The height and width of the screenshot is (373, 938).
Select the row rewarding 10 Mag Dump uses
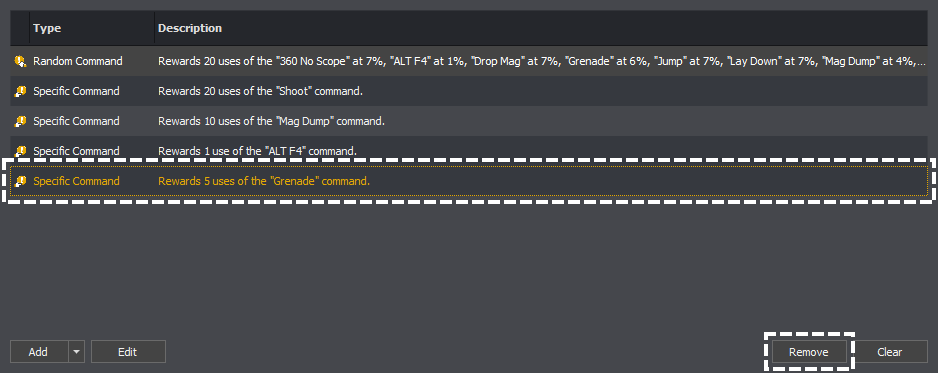tap(469, 121)
